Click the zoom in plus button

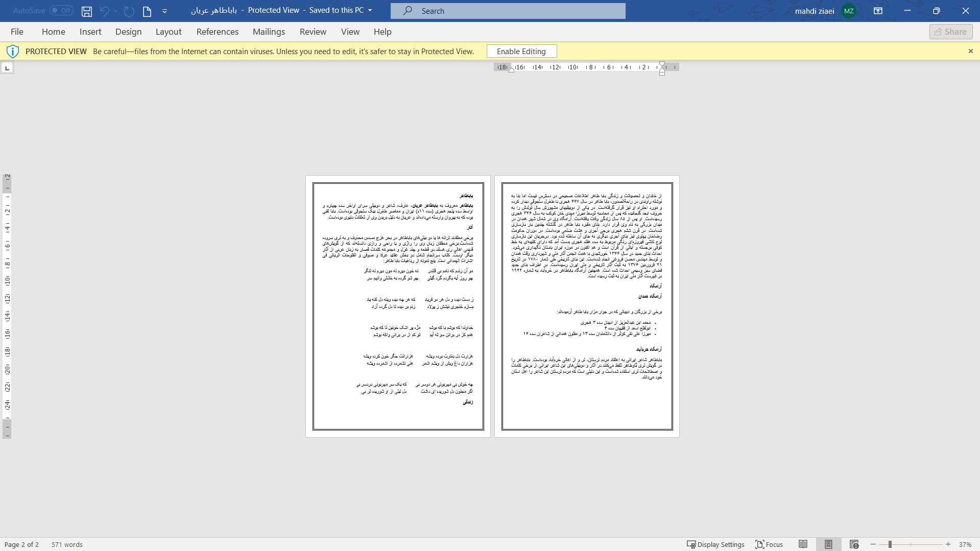pyautogui.click(x=948, y=544)
